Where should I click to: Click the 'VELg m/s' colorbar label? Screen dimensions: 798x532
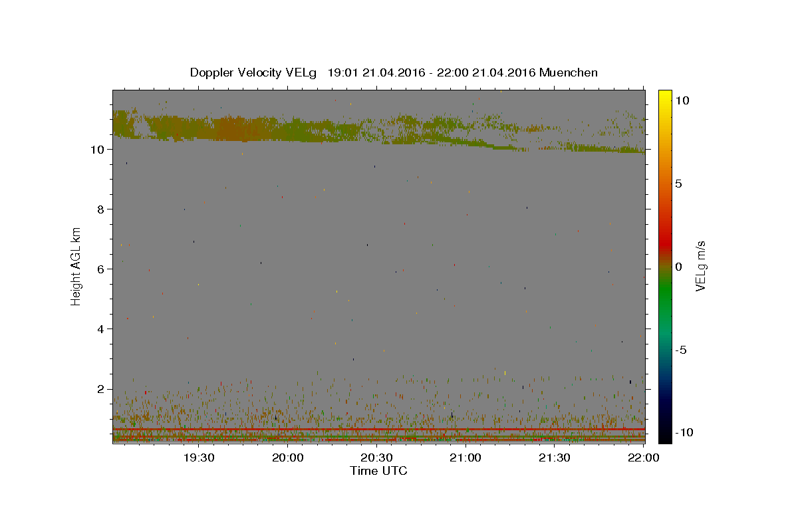pyautogui.click(x=700, y=265)
